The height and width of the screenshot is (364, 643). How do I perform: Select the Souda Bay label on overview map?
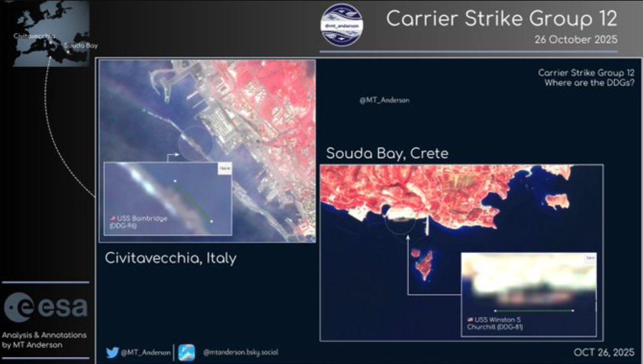[x=81, y=45]
